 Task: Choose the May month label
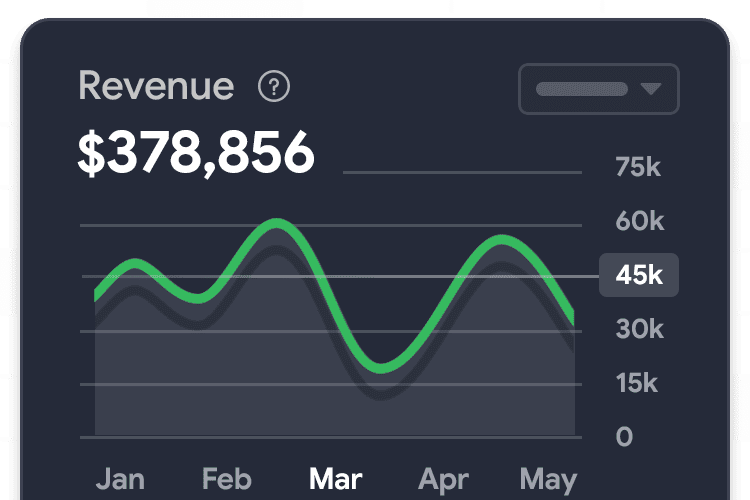pyautogui.click(x=548, y=479)
